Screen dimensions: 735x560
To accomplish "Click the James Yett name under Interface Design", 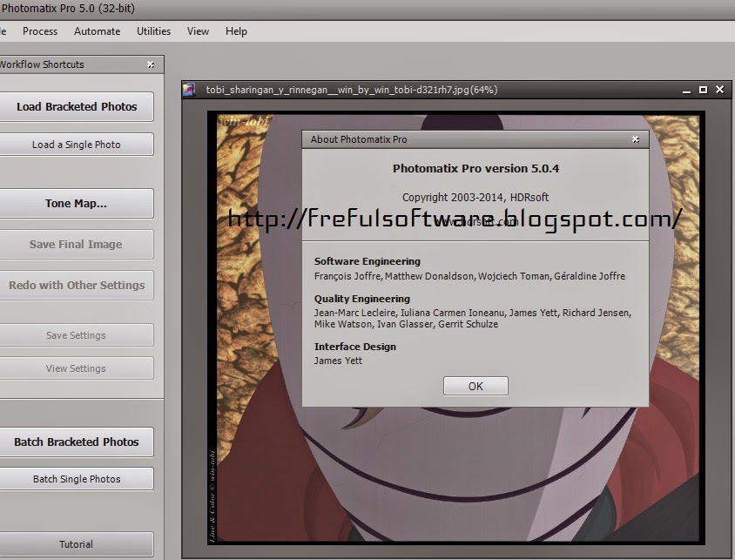I will 338,361.
